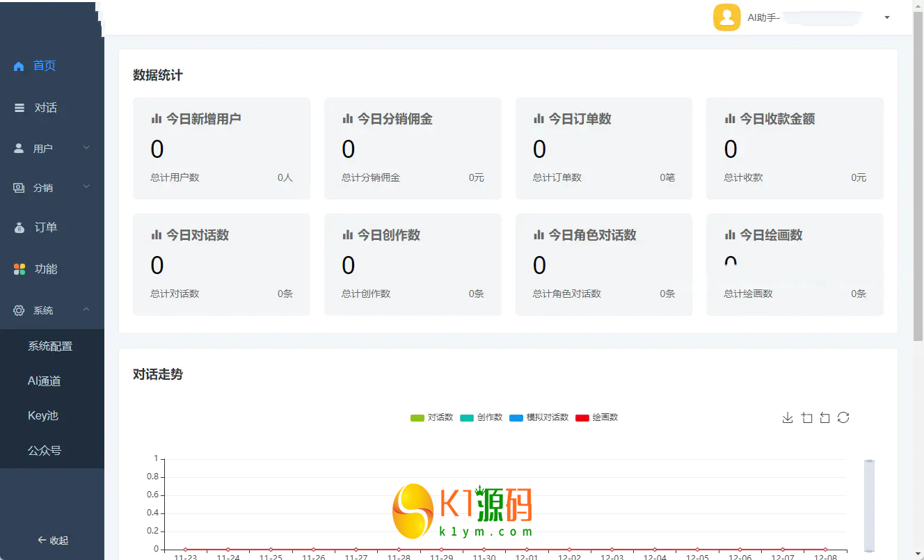The image size is (924, 560).
Task: Toggle the 创作数 legend series
Action: point(481,417)
